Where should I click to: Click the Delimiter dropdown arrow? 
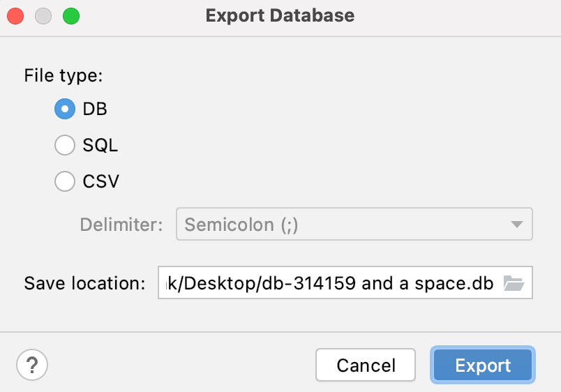tap(516, 225)
